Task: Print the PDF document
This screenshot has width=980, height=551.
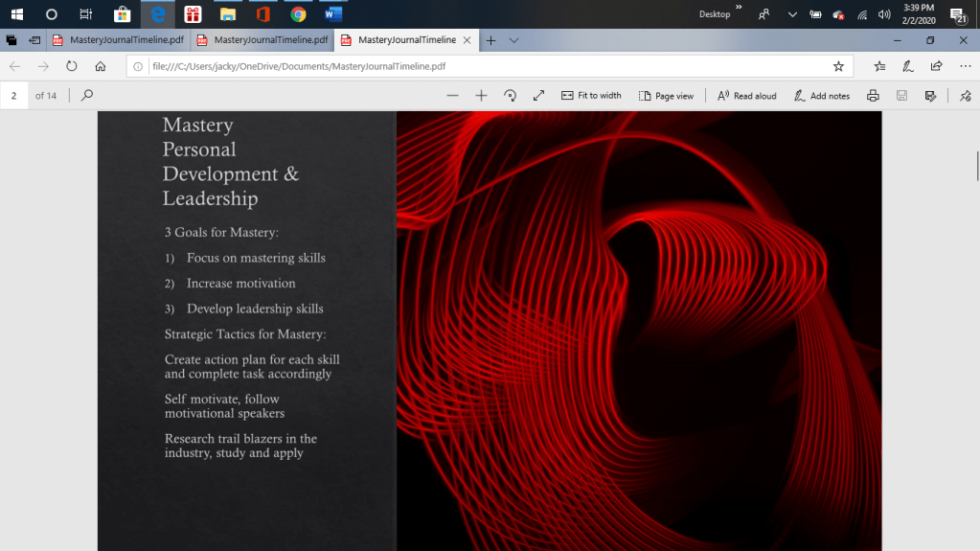Action: [x=873, y=96]
